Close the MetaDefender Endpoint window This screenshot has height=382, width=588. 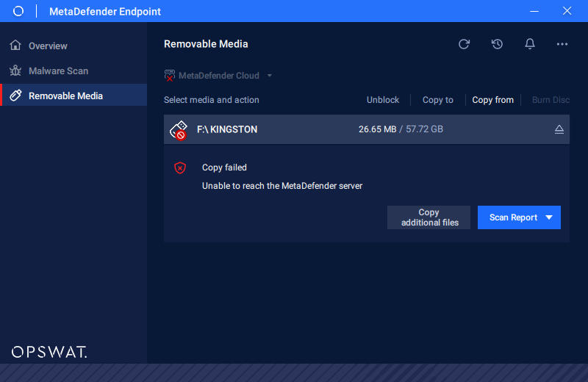tap(567, 11)
